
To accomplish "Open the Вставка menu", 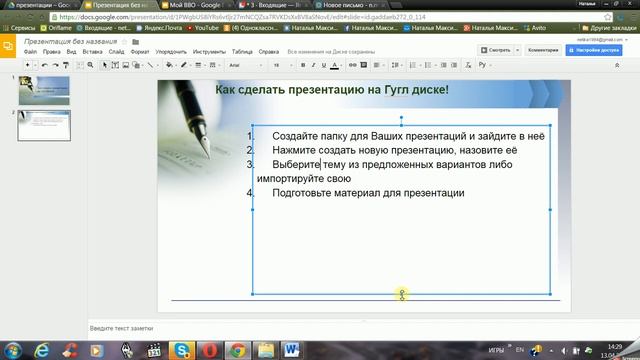I will pos(92,52).
